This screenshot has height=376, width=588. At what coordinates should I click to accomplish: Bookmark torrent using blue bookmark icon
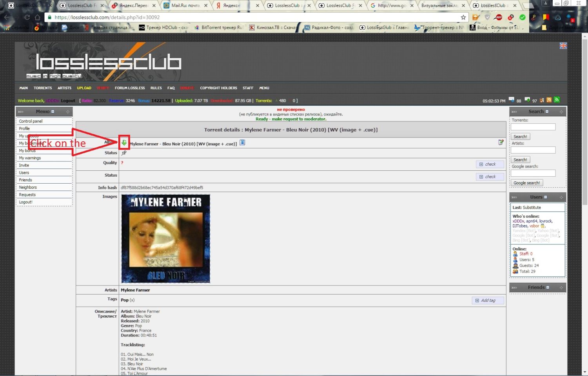coord(242,143)
